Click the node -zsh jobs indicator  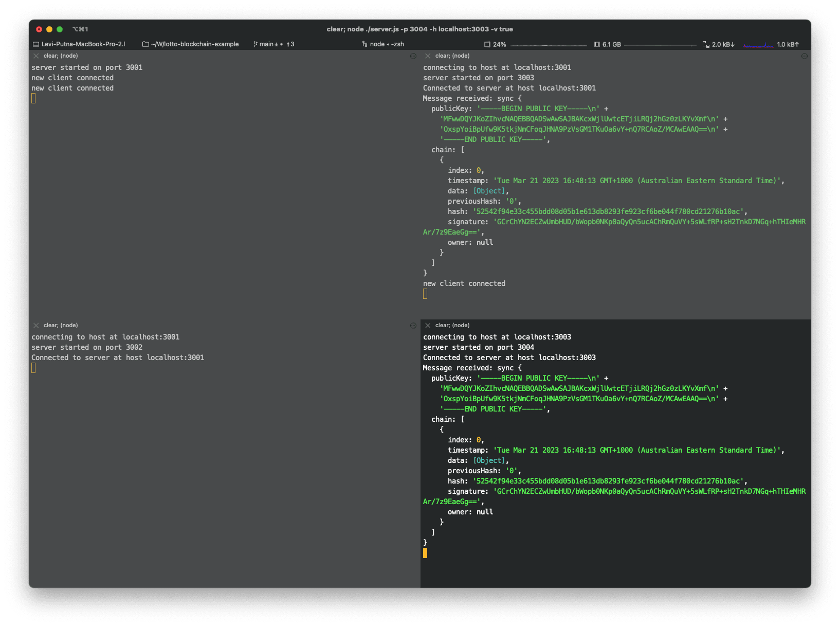tap(383, 44)
